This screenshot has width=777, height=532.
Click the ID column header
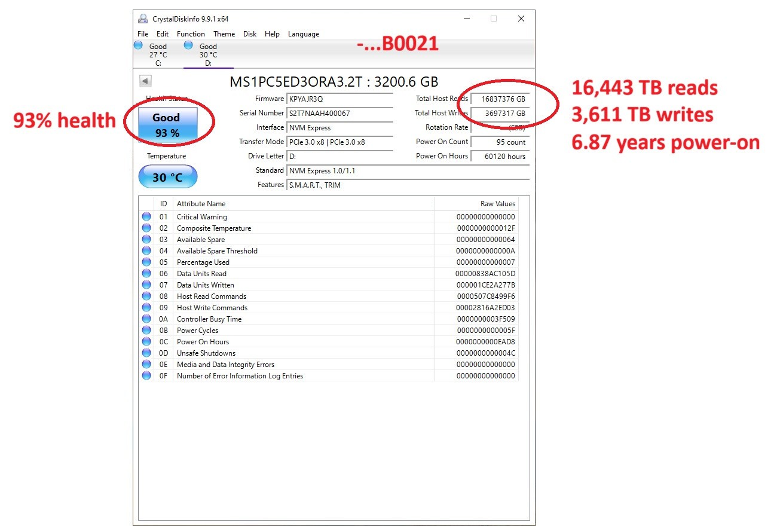point(163,204)
